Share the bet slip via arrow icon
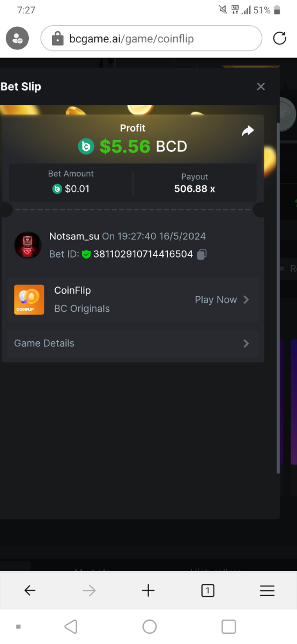Image resolution: width=297 pixels, height=644 pixels. click(x=248, y=130)
